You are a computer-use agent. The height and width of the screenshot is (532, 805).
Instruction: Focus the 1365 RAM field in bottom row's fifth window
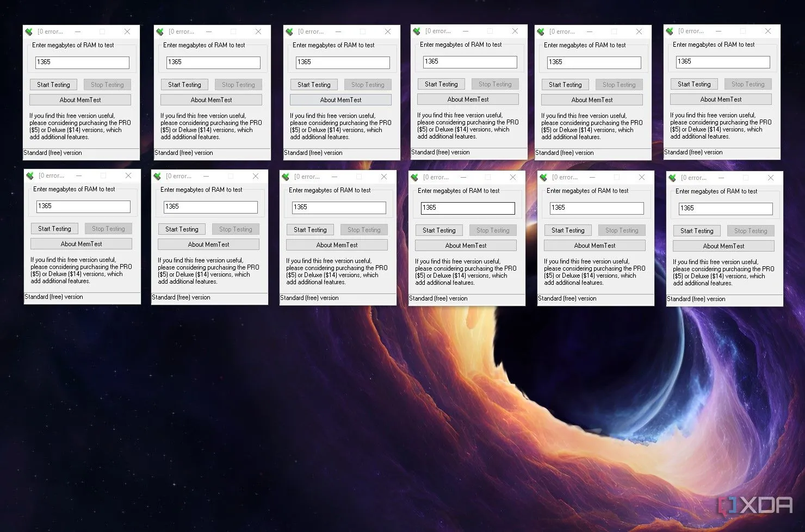coord(597,208)
